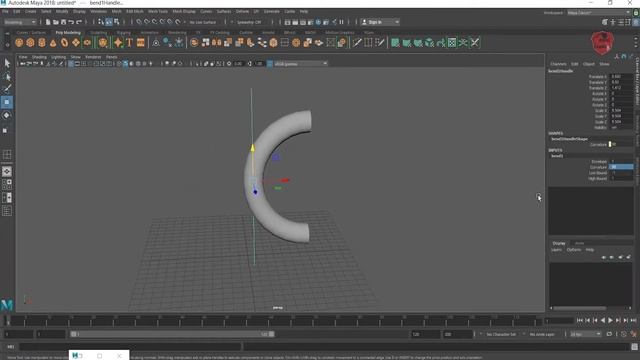Click the Save Scene icon

[63, 22]
